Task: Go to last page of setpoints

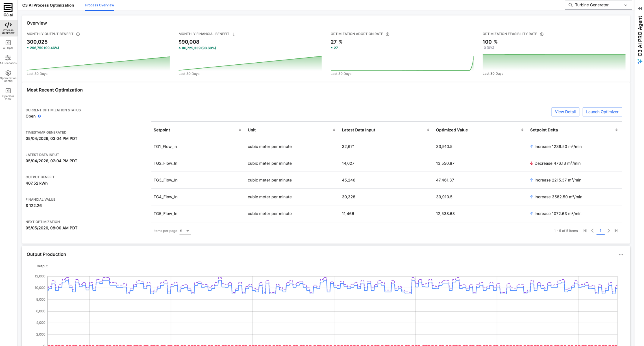Action: point(616,231)
